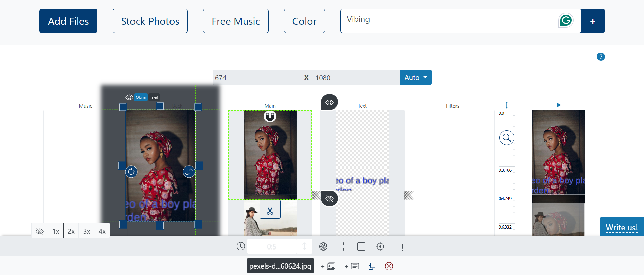
Task: Click the width field showing 674
Action: click(256, 77)
